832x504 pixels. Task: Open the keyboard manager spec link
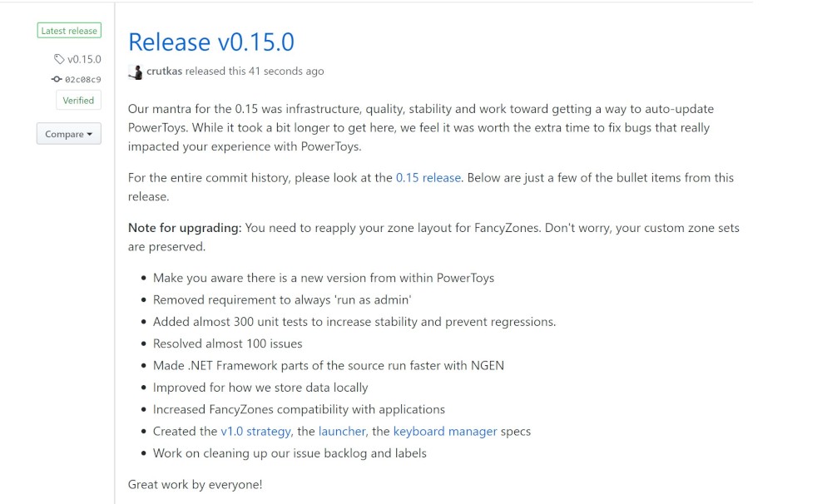[x=445, y=432]
